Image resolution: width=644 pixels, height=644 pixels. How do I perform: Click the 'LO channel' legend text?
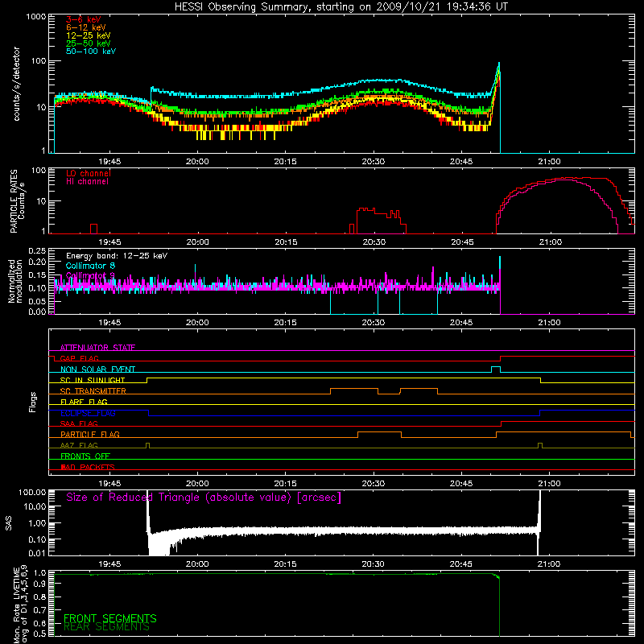(89, 173)
